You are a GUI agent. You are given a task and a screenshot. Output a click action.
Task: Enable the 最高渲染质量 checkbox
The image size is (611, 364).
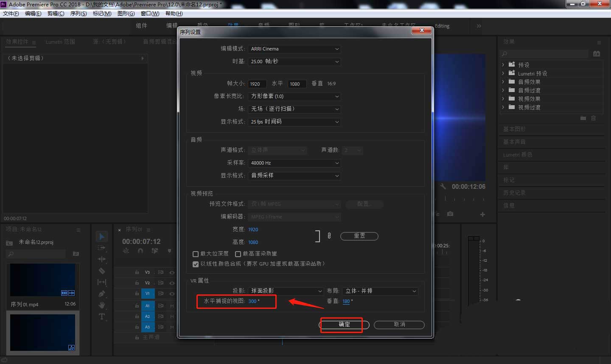pyautogui.click(x=238, y=254)
